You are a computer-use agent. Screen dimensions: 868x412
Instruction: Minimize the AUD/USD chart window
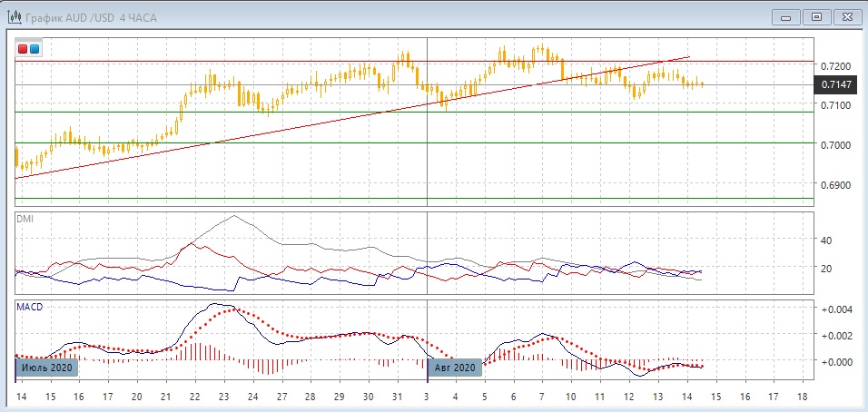coord(785,16)
